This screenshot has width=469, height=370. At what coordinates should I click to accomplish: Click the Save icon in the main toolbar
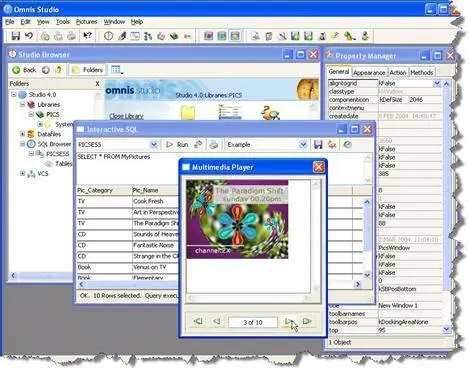(x=15, y=36)
